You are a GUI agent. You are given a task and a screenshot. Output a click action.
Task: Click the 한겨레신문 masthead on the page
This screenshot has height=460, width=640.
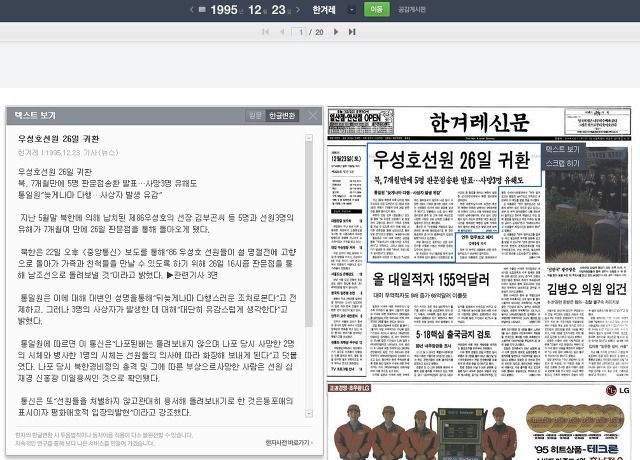click(x=479, y=122)
